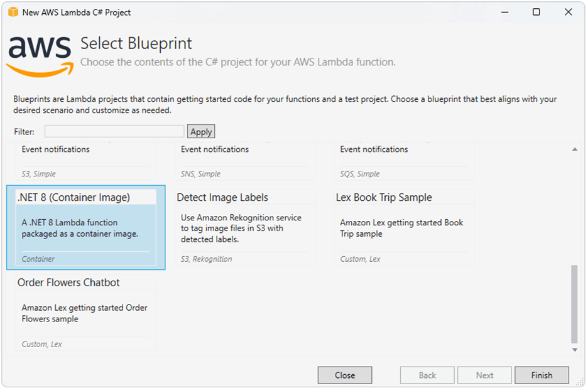Maximize the New AWS Lambda Project window
The image size is (588, 388).
(536, 12)
